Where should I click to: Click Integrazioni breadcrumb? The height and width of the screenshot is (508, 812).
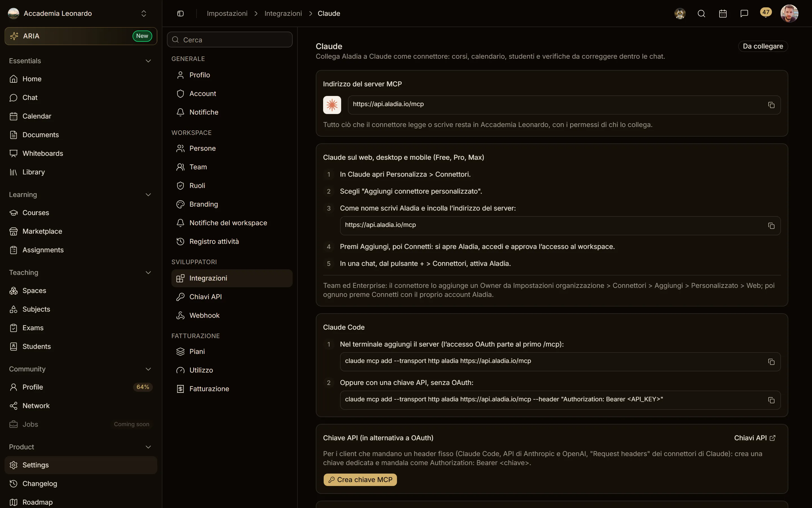coord(283,14)
